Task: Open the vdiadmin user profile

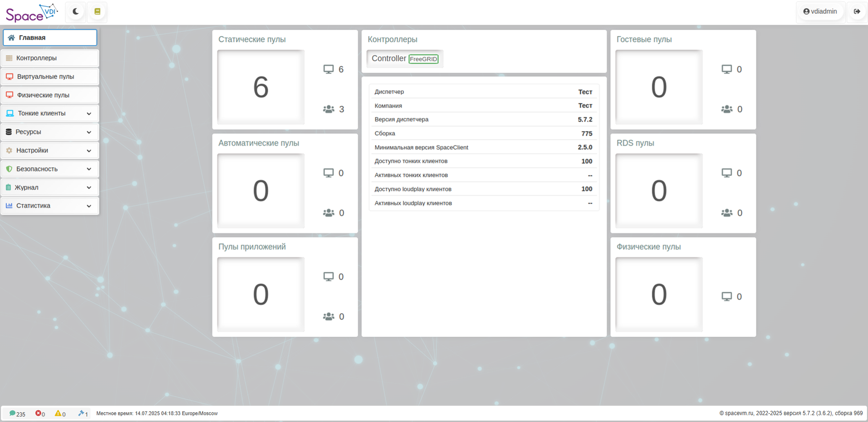Action: coord(820,11)
